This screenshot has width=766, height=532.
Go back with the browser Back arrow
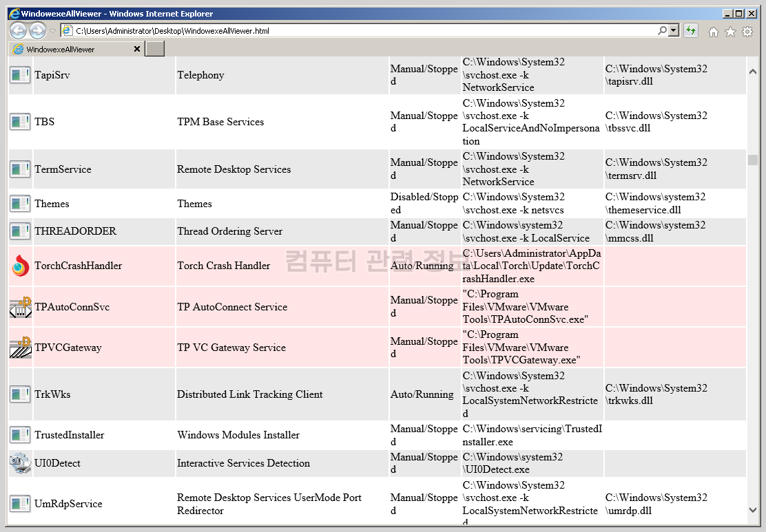pyautogui.click(x=19, y=31)
